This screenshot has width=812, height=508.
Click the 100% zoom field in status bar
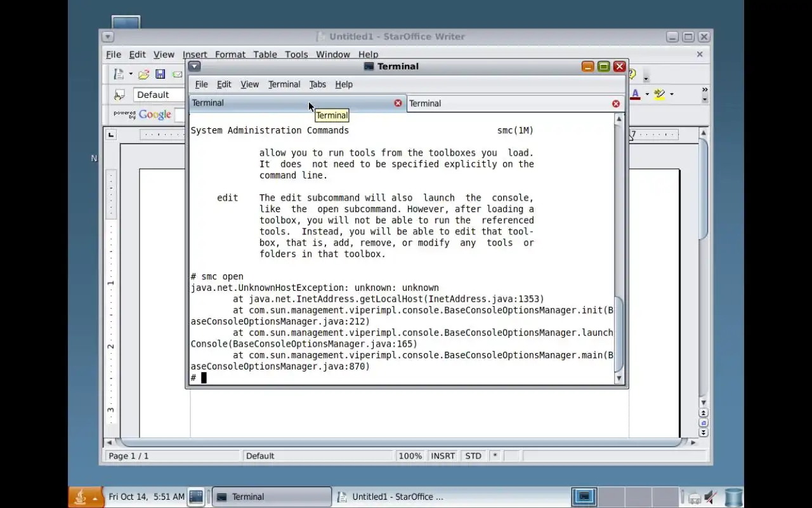tap(410, 456)
